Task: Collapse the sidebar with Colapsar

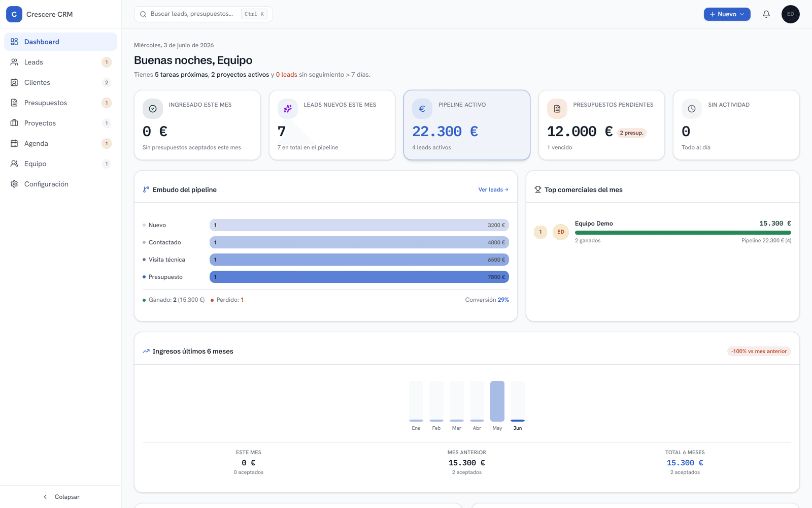Action: pos(60,497)
